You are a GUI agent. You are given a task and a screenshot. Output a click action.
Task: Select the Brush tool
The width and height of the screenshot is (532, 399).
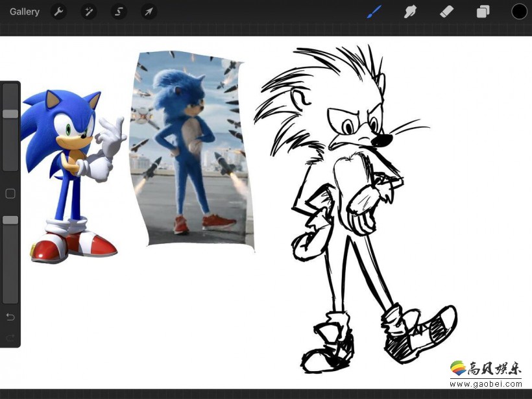tap(374, 12)
